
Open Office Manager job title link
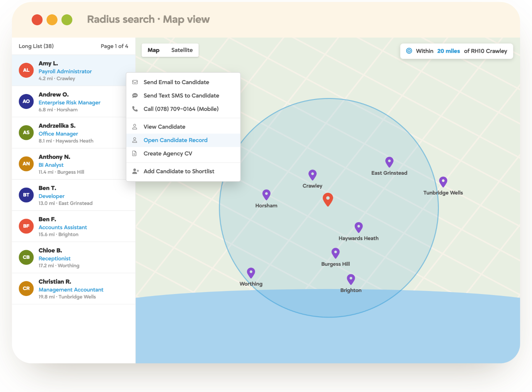pos(58,134)
